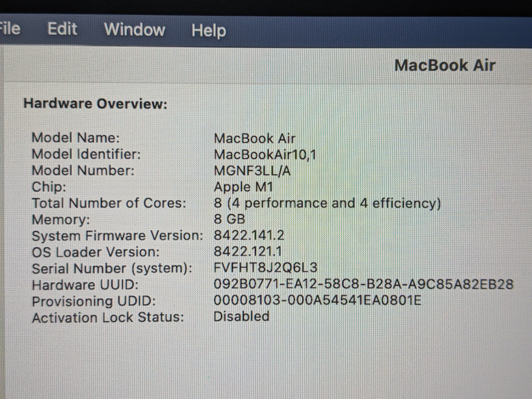This screenshot has height=399, width=532.
Task: Open the Window menu
Action: pos(134,30)
